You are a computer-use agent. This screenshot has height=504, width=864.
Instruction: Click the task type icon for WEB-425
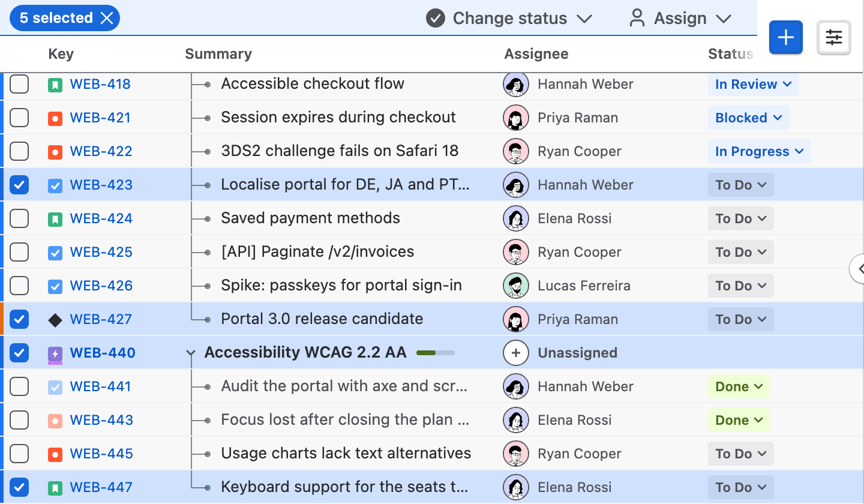[x=55, y=253]
